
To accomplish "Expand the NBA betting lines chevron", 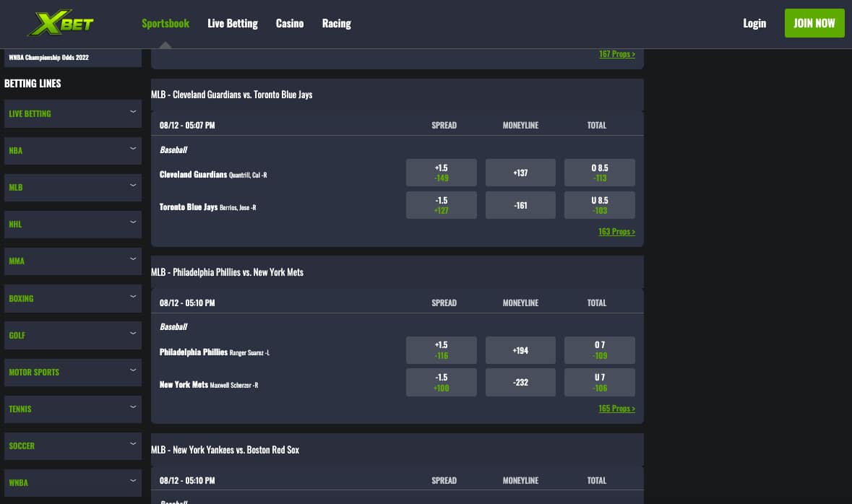I will pyautogui.click(x=132, y=148).
